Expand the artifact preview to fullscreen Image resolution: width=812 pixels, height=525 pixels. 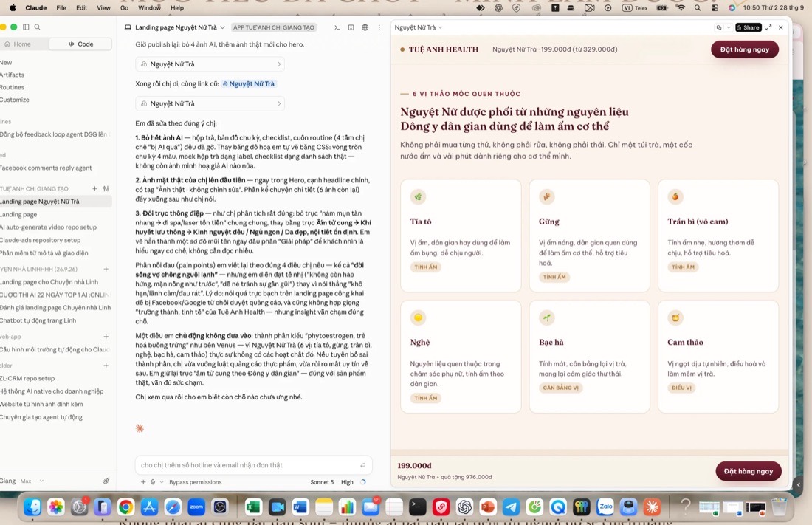click(768, 27)
